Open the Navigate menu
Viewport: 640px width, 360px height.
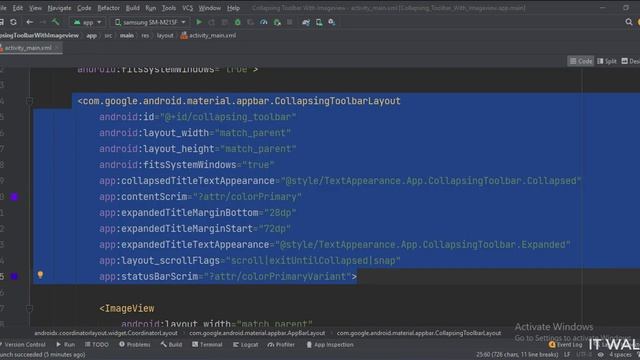click(x=59, y=8)
